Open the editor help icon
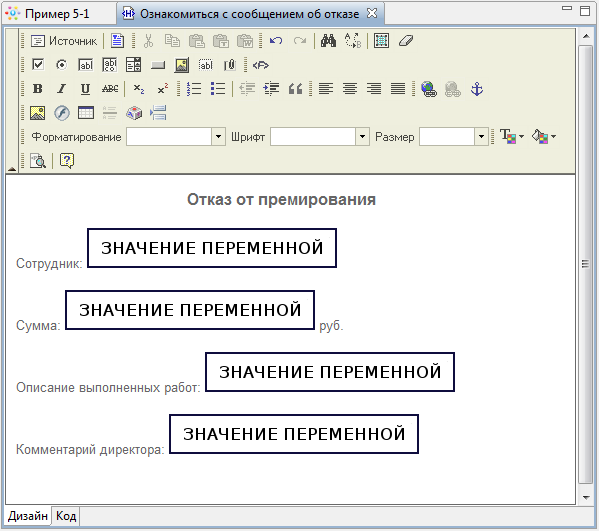Image resolution: width=599 pixels, height=531 pixels. tap(67, 161)
